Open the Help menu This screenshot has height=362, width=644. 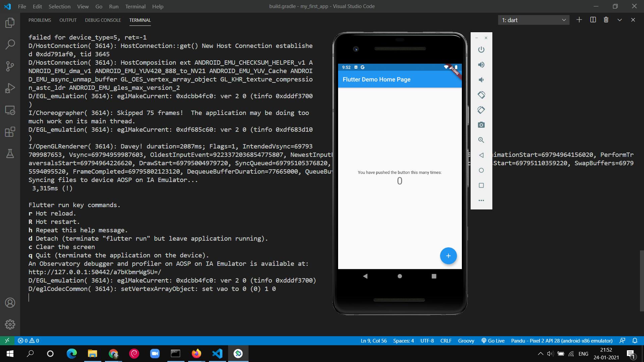(158, 6)
